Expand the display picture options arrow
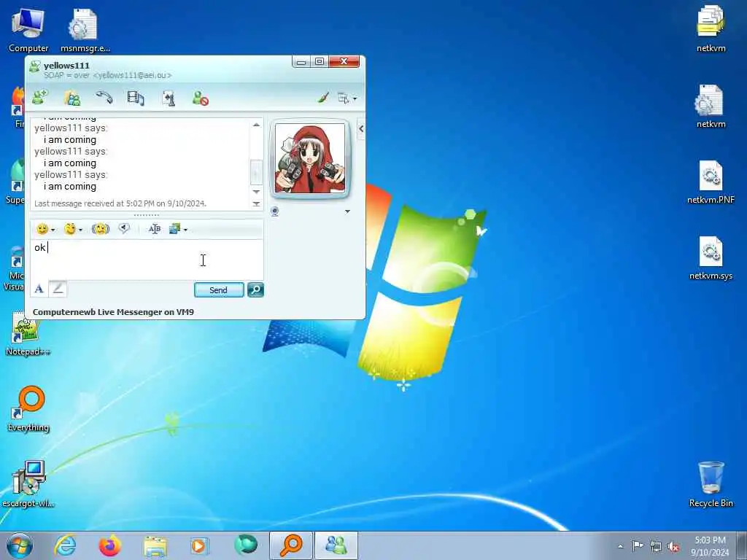 (347, 211)
